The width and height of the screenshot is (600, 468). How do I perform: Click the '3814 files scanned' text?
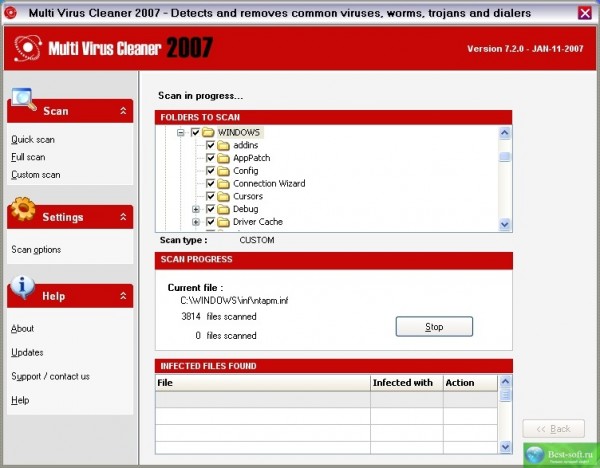219,316
